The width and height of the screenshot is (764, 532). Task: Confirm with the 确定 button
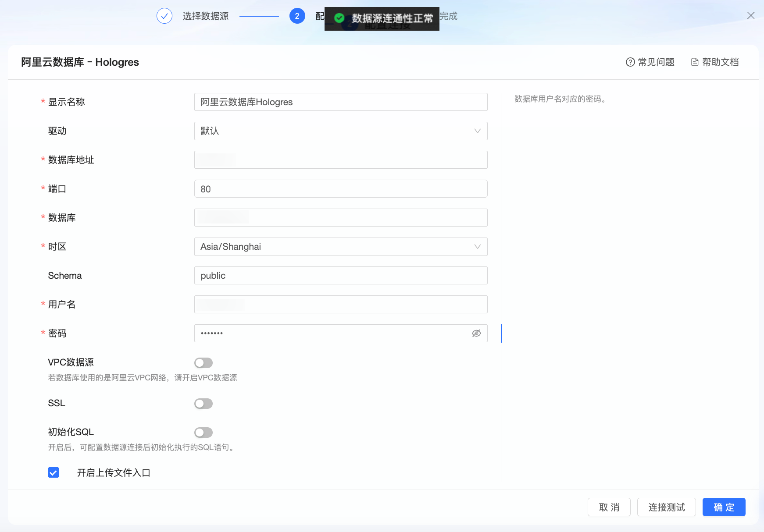click(724, 507)
